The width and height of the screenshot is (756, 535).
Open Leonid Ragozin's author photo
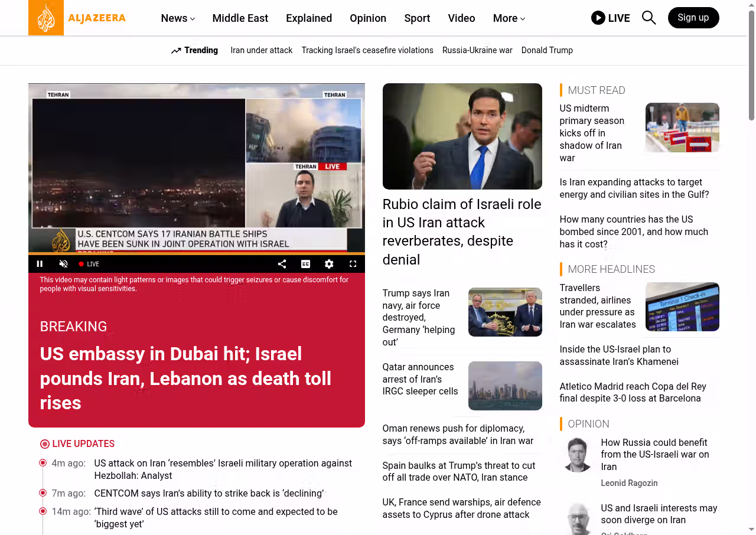tap(577, 455)
